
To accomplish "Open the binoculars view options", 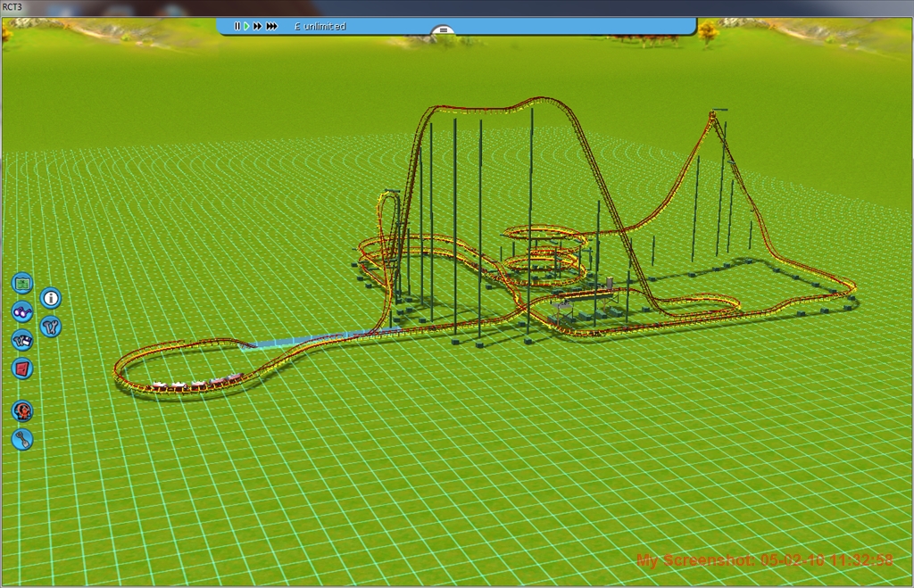I will 22,311.
